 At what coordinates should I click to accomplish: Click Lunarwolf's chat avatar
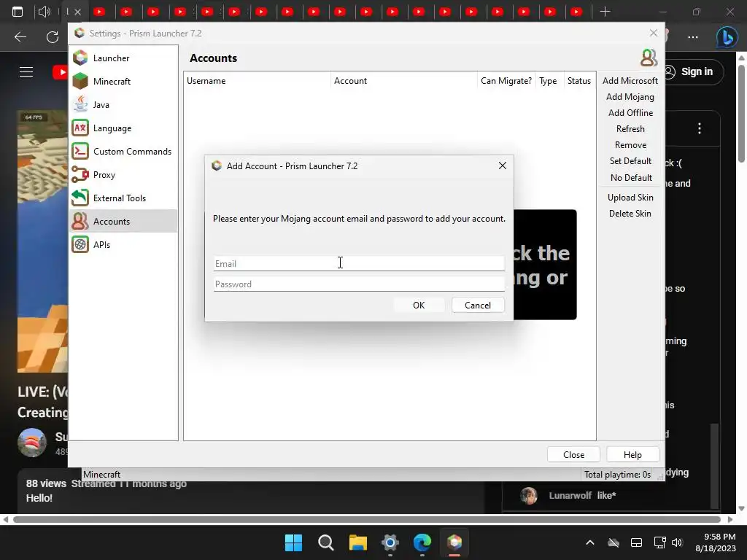click(529, 496)
